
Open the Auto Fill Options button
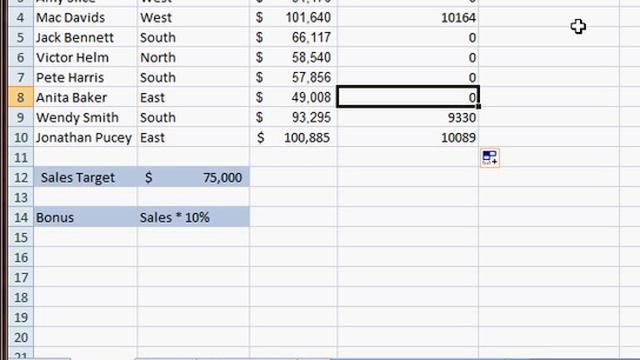[490, 158]
